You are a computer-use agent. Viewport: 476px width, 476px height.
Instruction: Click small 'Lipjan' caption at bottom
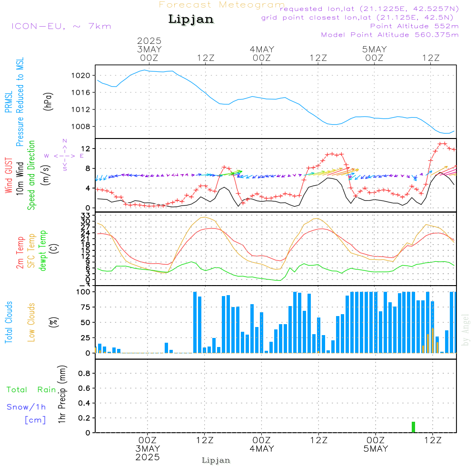216,460
